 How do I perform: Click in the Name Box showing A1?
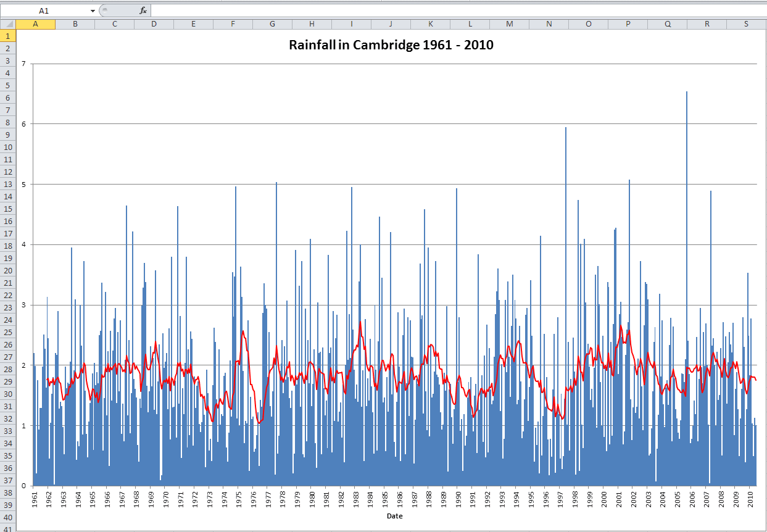point(43,10)
